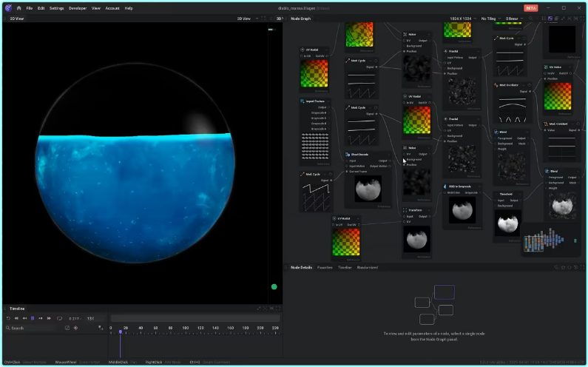Click the curve editor square icon in Timeline

[x=67, y=328]
